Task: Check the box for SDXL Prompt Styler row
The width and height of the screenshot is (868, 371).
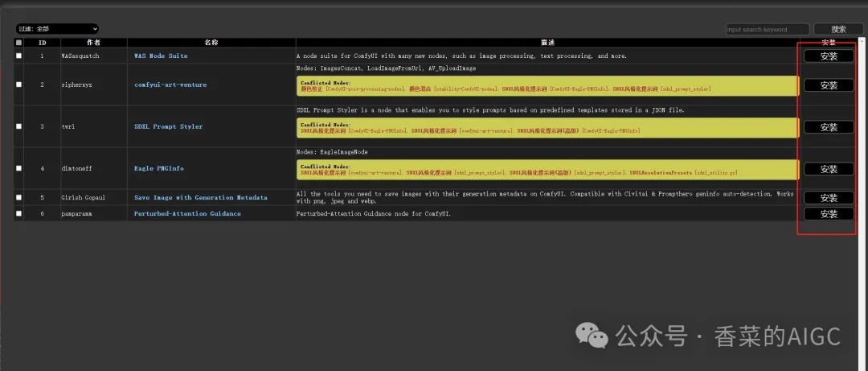Action: (18, 126)
